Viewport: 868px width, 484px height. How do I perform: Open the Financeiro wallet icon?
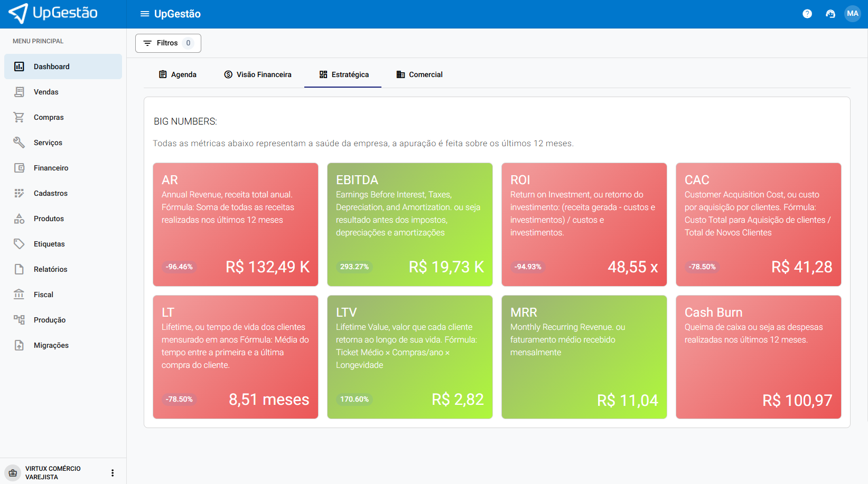coord(19,168)
